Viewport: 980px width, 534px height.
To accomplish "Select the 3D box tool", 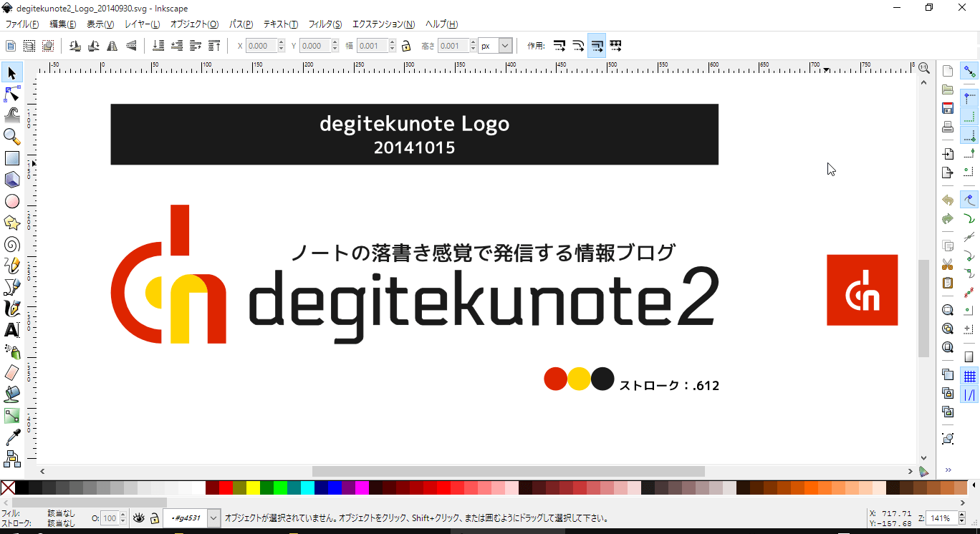I will [12, 180].
